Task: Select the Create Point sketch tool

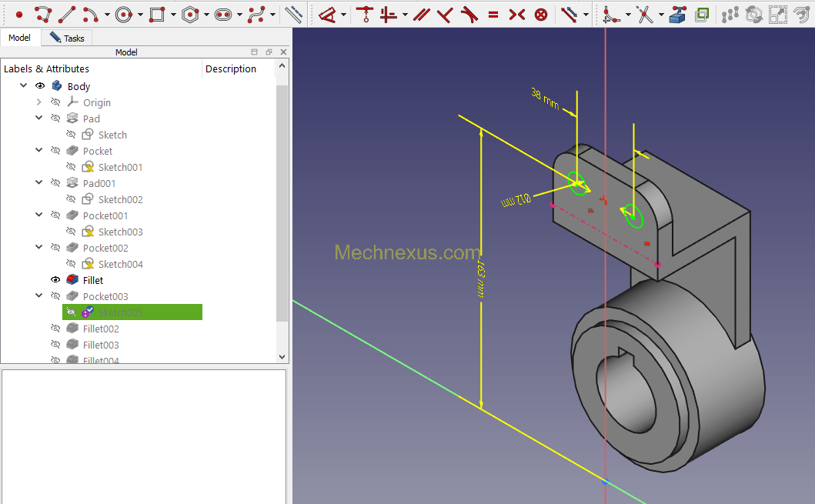Action: pos(19,14)
